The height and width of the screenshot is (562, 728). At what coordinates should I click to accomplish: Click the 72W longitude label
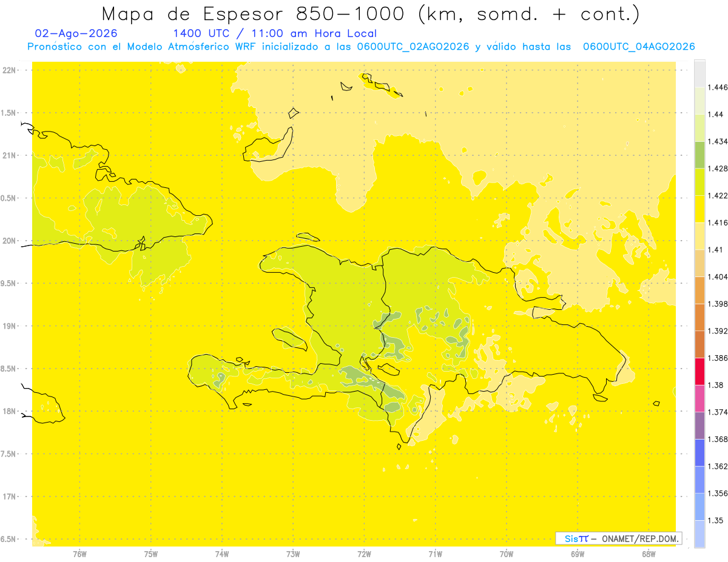click(x=365, y=554)
